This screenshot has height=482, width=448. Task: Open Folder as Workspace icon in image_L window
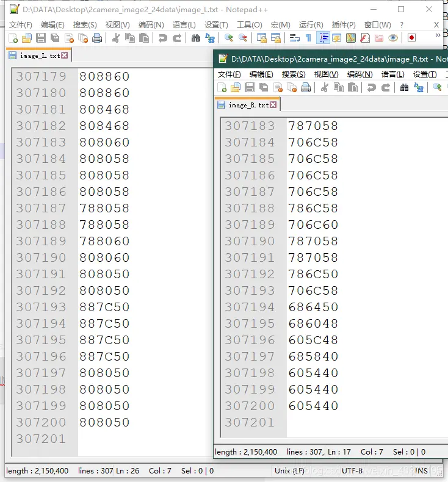coord(379,38)
